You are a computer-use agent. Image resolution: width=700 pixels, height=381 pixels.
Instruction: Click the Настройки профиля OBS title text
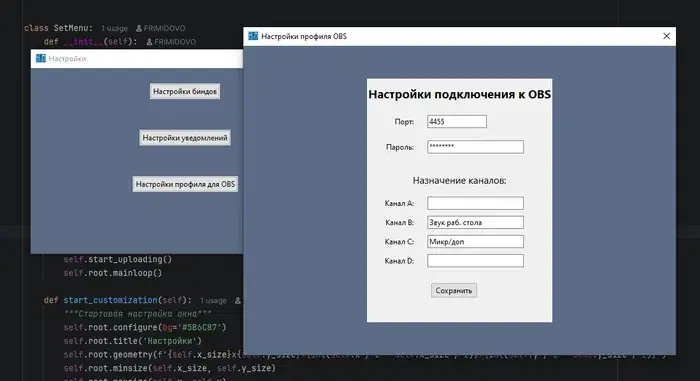point(304,36)
